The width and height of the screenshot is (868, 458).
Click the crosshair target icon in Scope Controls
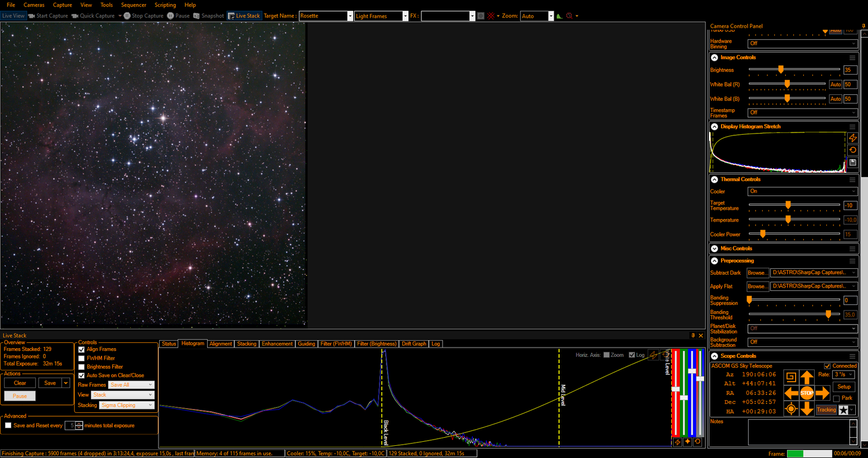(791, 409)
